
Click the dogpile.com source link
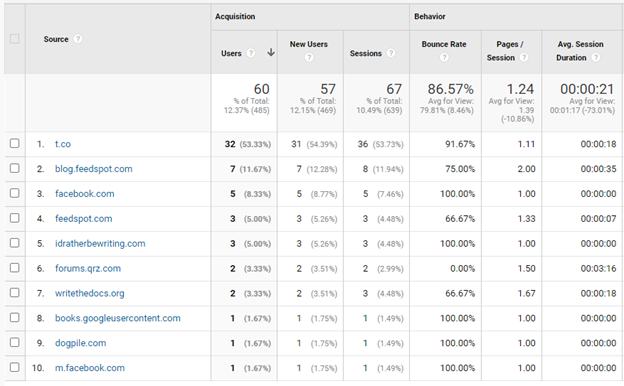click(80, 343)
